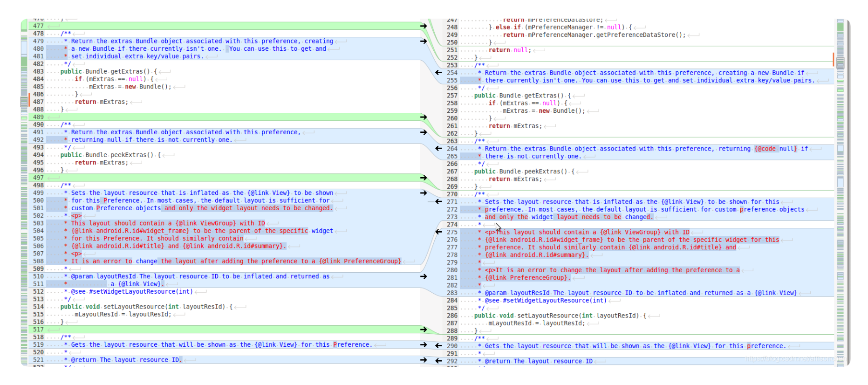Image resolution: width=868 pixels, height=385 pixels.
Task: Click '{@code null}' text on line 264
Action: click(776, 149)
